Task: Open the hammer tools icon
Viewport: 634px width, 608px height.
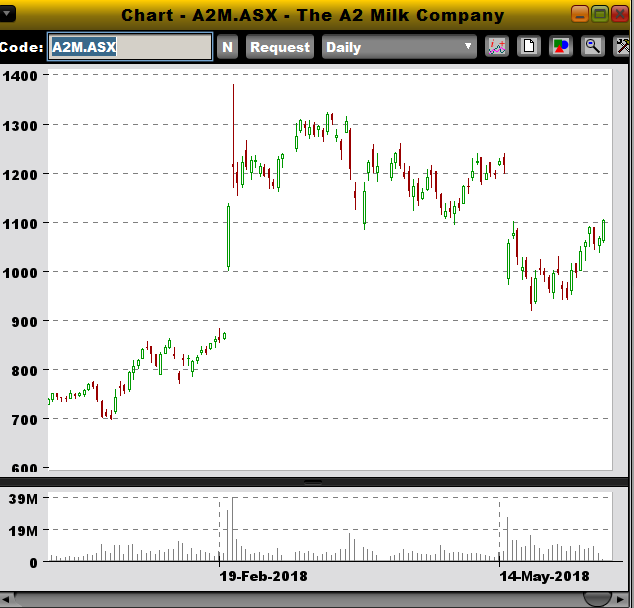Action: click(623, 46)
